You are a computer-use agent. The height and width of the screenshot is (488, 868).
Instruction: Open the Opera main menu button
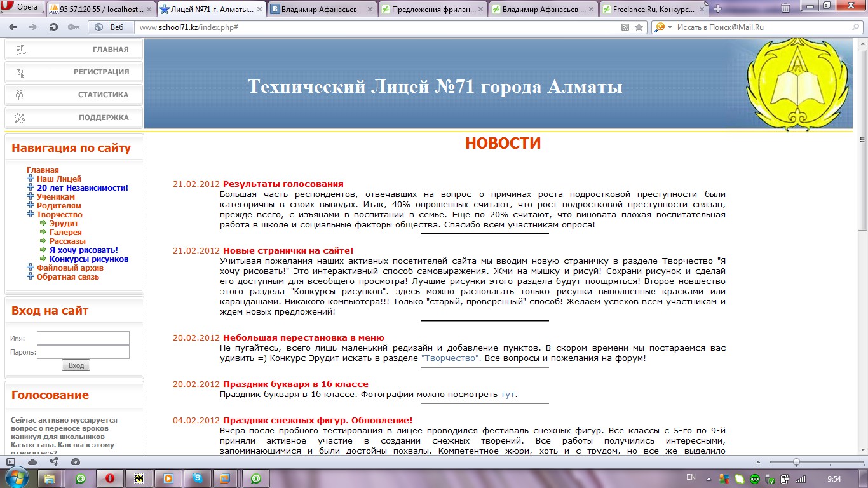[x=22, y=8]
